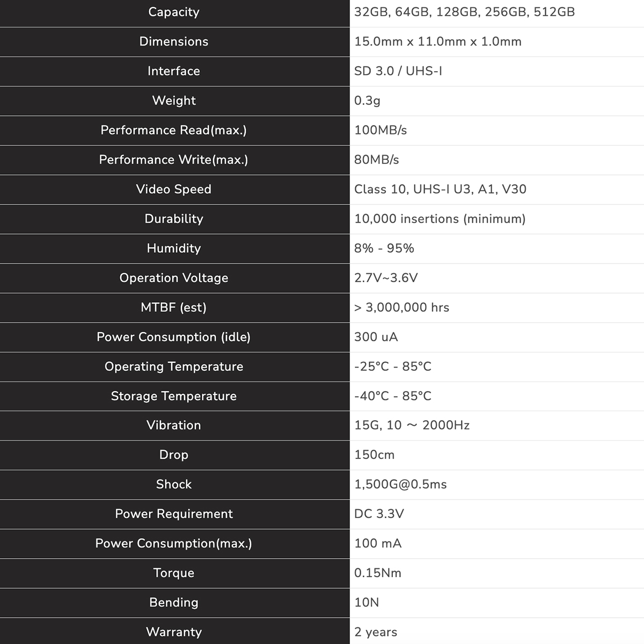Select the 10,000 insertions (minimum) value
The width and height of the screenshot is (644, 644).
coord(440,219)
